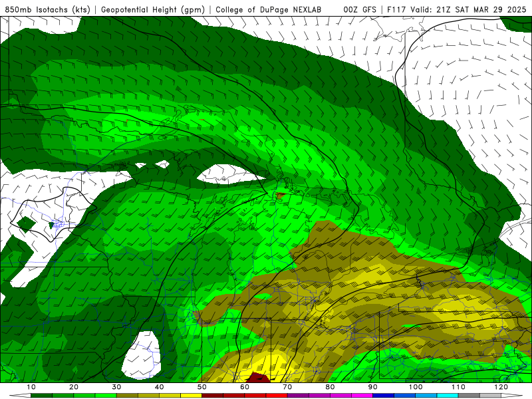Click the 100 knot legend label

(416, 387)
